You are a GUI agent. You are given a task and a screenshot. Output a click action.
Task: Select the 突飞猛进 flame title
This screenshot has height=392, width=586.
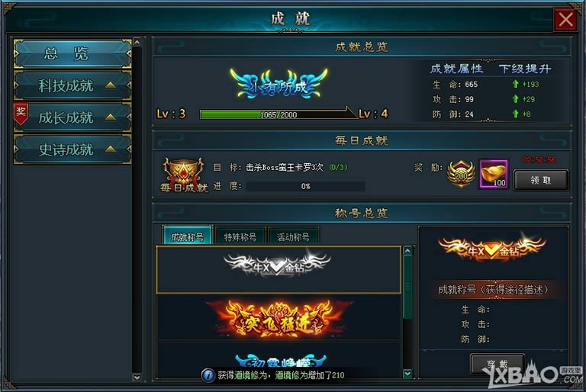(x=279, y=319)
